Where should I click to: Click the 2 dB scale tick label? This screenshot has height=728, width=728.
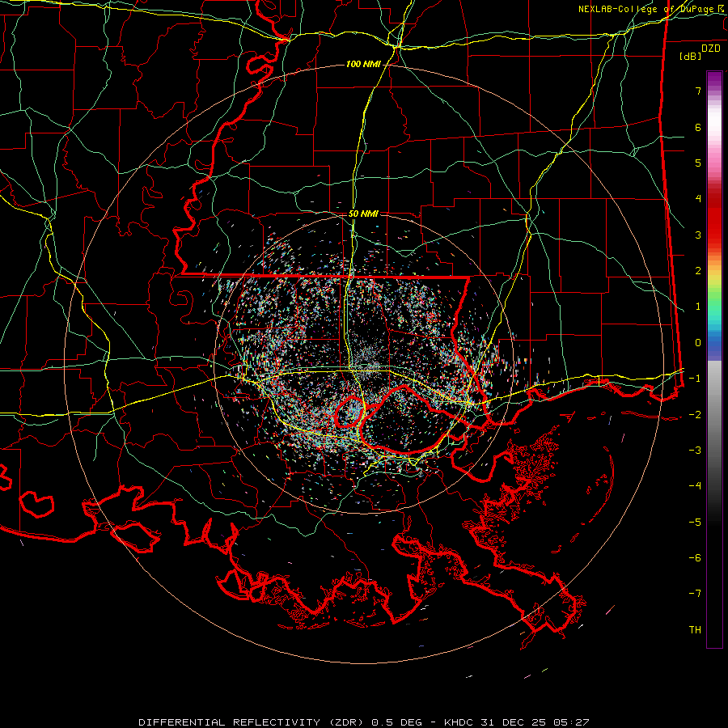pos(698,271)
